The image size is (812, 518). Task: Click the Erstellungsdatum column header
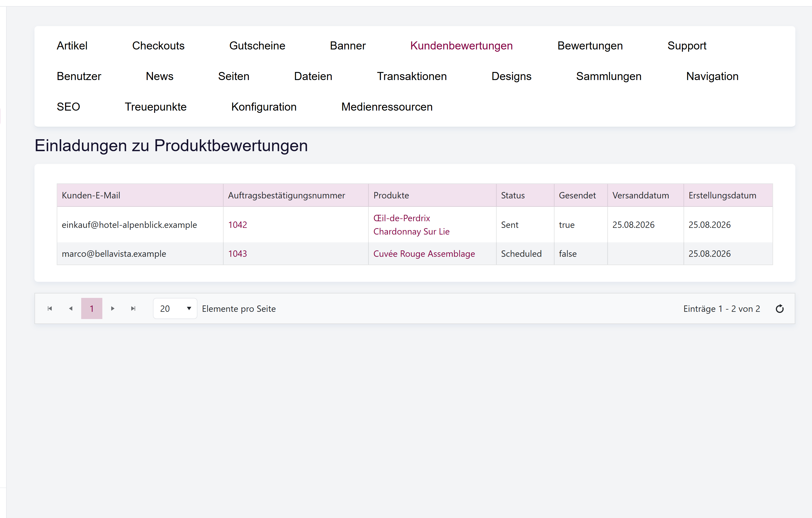click(x=728, y=195)
